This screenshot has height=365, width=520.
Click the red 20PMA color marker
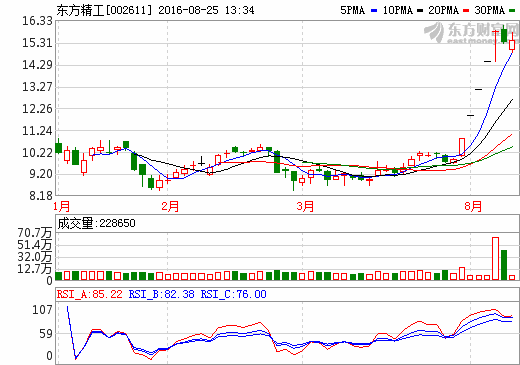tap(466, 11)
